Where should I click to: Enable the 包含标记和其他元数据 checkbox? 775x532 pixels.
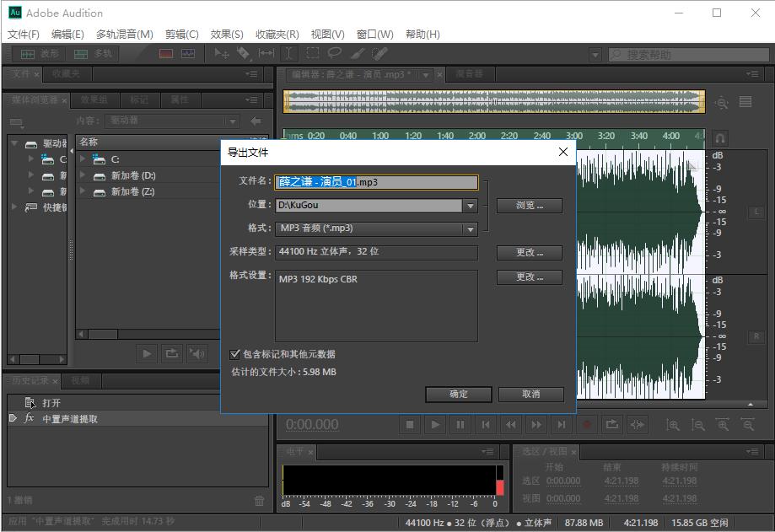pos(235,353)
